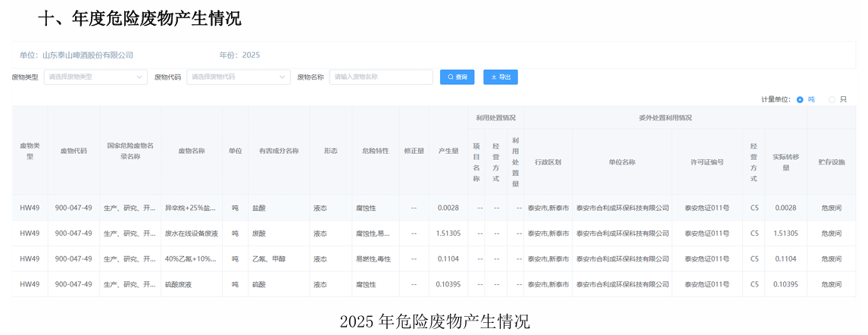Click 泰安市合利成环保科技有限公司 in the first row
The image size is (868, 335).
(x=622, y=208)
